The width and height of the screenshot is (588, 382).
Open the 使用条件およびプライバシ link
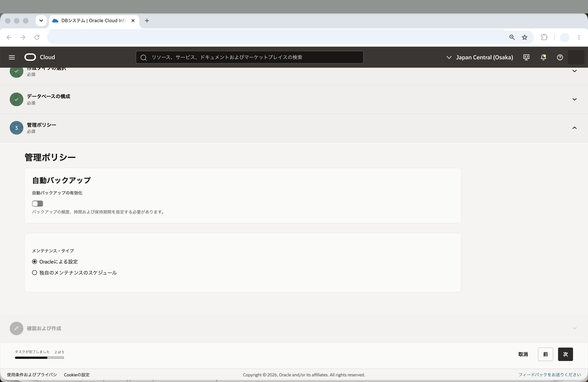tap(32, 375)
